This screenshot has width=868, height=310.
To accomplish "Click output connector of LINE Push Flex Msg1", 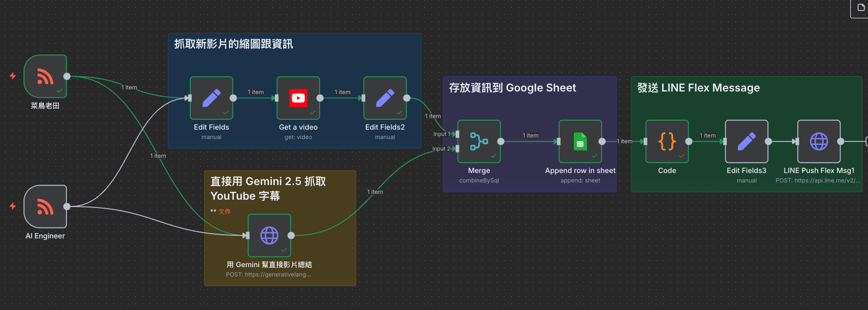I will click(x=840, y=142).
